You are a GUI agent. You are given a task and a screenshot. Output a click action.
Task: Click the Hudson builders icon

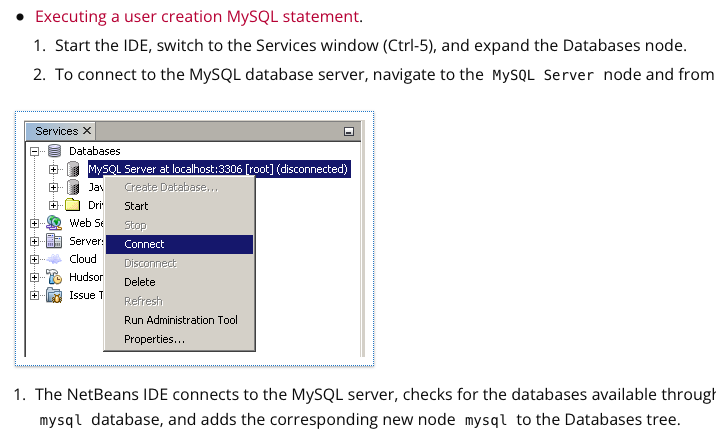(x=54, y=277)
